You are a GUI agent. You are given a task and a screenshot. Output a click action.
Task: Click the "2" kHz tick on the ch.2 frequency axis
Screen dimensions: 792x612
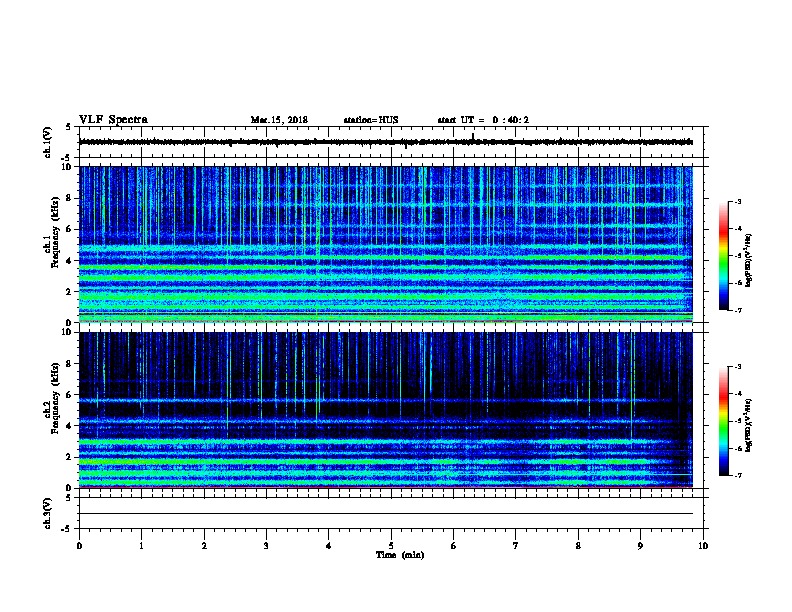coord(69,457)
